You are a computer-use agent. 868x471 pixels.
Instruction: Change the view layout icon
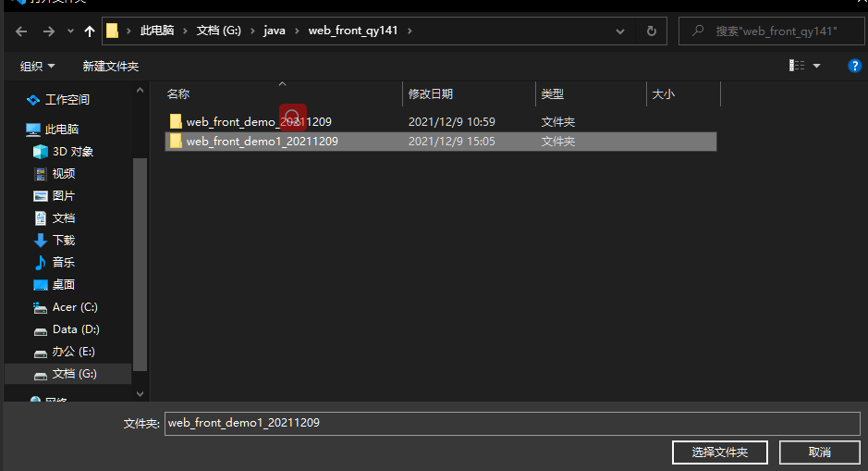797,66
